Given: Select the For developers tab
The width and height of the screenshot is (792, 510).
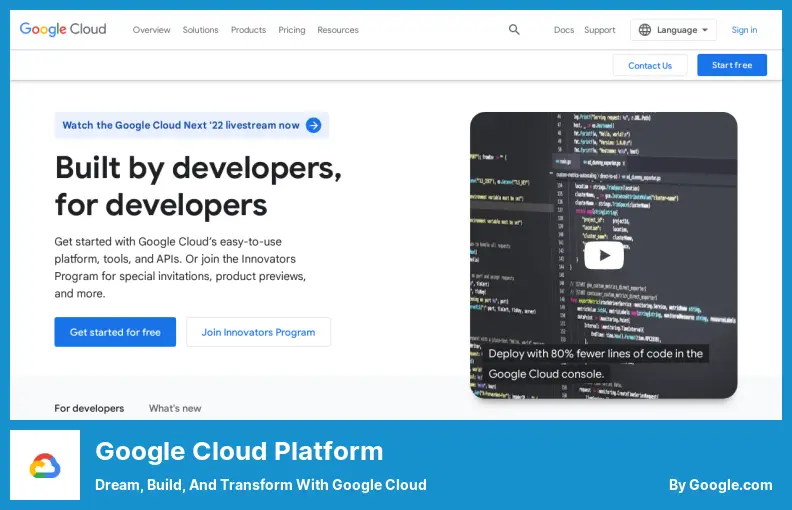Looking at the screenshot, I should (x=89, y=408).
